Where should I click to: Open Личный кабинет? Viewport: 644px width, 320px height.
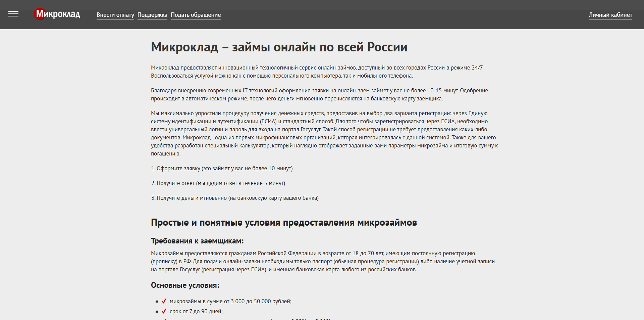[610, 15]
